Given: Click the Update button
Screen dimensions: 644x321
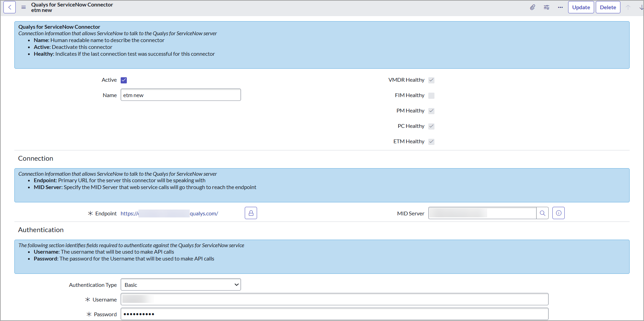Looking at the screenshot, I should click(x=581, y=7).
